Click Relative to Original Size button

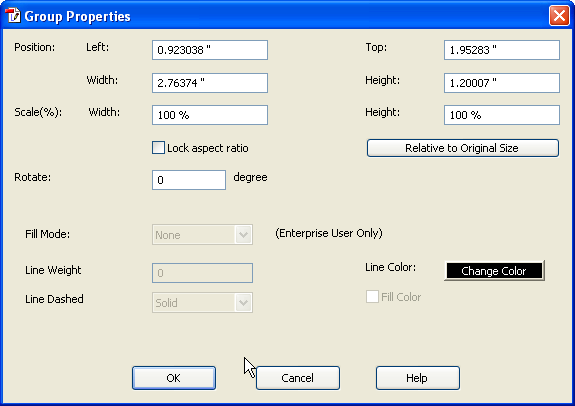[x=463, y=148]
